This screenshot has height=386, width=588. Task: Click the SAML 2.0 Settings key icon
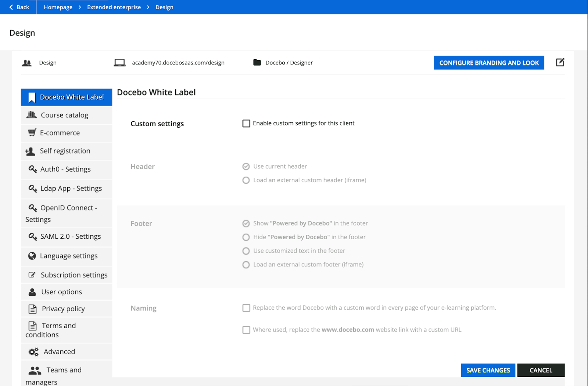coord(33,236)
